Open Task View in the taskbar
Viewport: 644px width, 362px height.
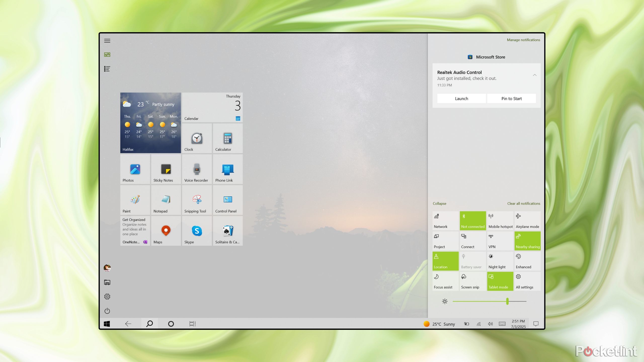tap(192, 324)
